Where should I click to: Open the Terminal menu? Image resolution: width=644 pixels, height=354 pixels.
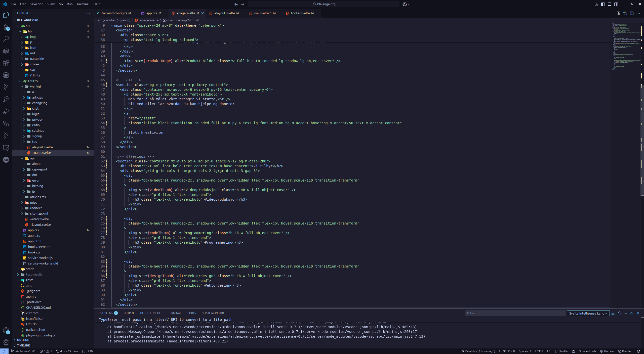click(83, 4)
